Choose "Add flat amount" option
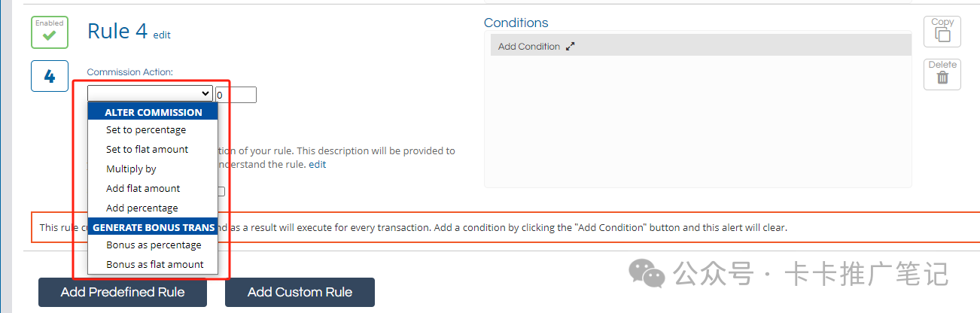 point(143,189)
